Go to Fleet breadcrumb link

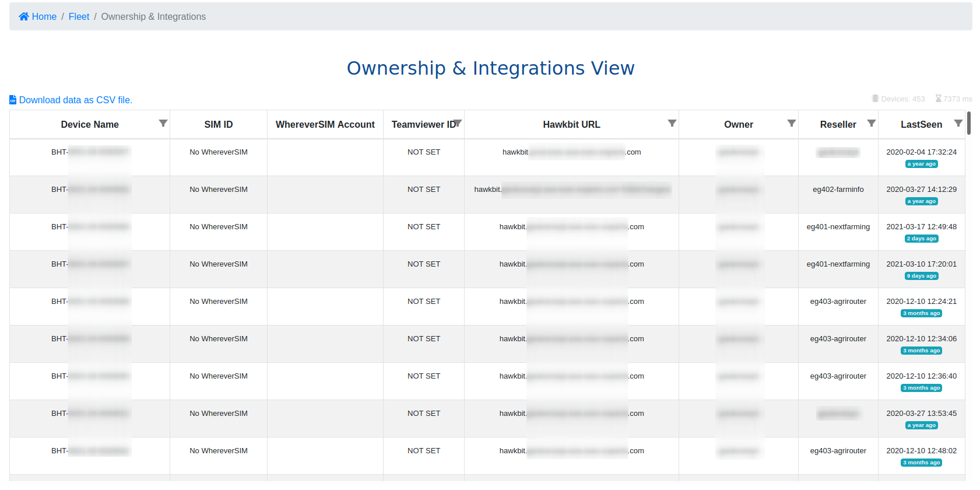79,16
